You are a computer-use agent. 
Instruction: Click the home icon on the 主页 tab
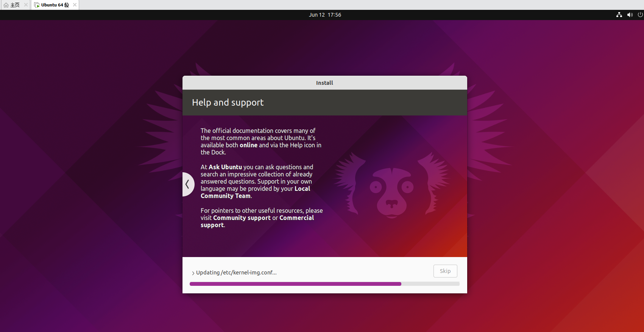[x=6, y=5]
